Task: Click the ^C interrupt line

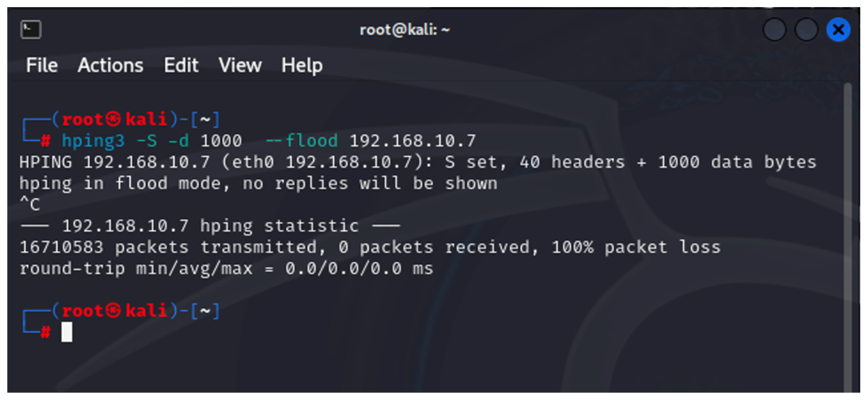Action: 30,204
